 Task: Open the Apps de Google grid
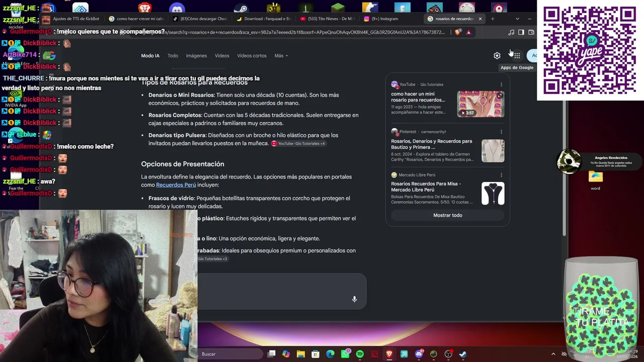pos(517,56)
